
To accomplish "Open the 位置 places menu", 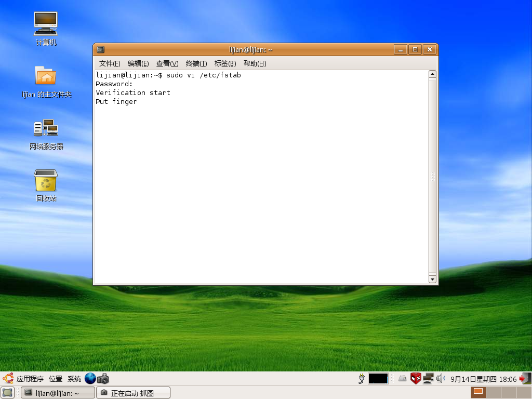I will pyautogui.click(x=55, y=379).
